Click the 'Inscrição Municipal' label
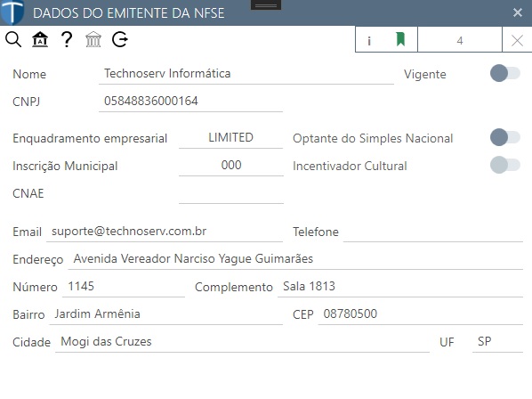The image size is (532, 399). 65,166
